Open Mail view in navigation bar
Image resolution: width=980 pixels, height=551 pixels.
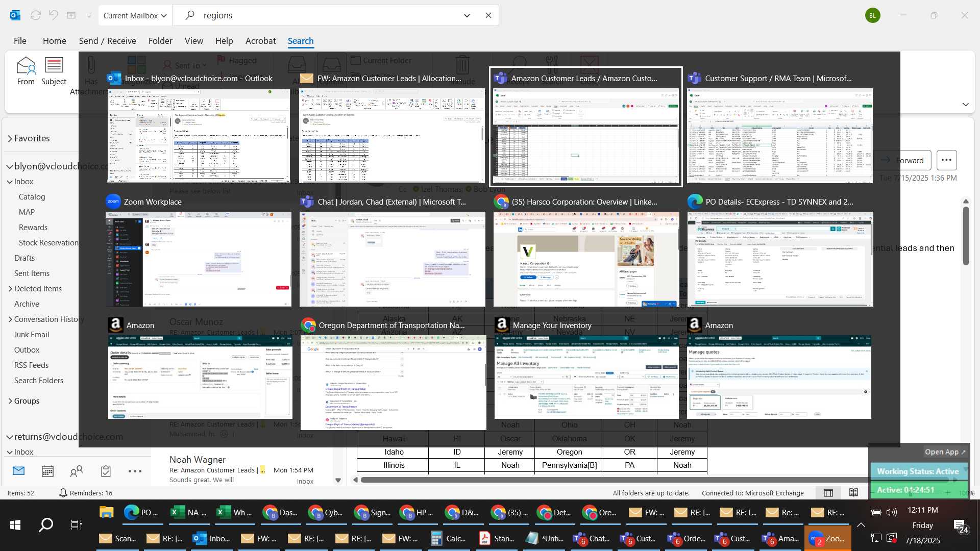[19, 471]
